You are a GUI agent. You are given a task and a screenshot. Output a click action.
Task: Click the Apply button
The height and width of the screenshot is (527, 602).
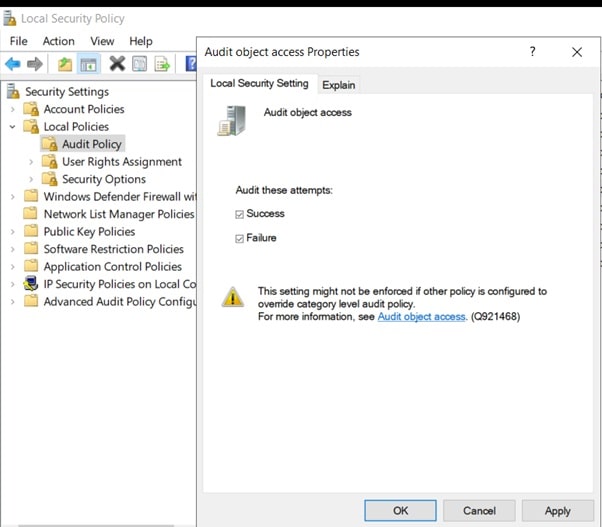pyautogui.click(x=557, y=510)
